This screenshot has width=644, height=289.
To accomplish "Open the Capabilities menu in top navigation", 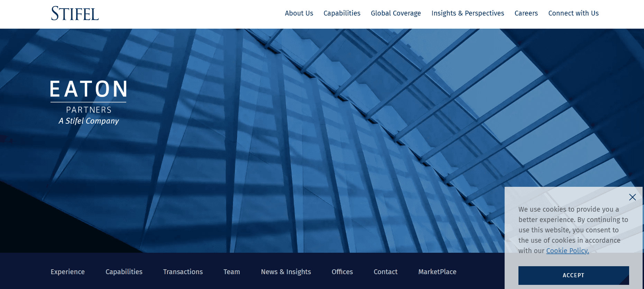I will point(342,13).
